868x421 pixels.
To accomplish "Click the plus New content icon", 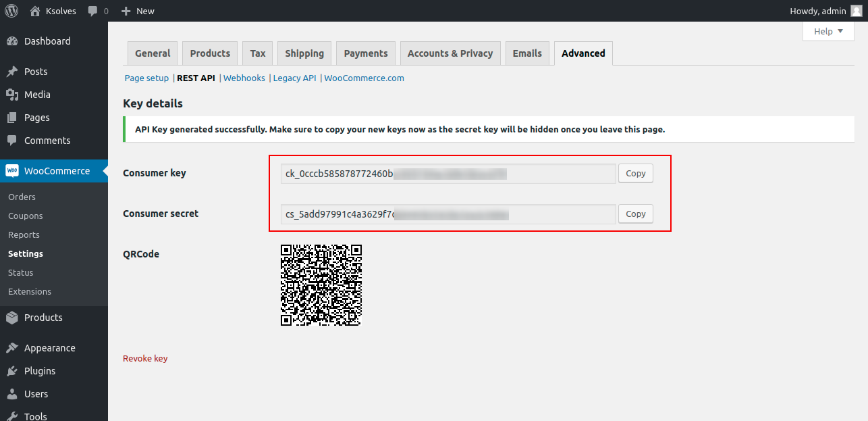I will [126, 11].
